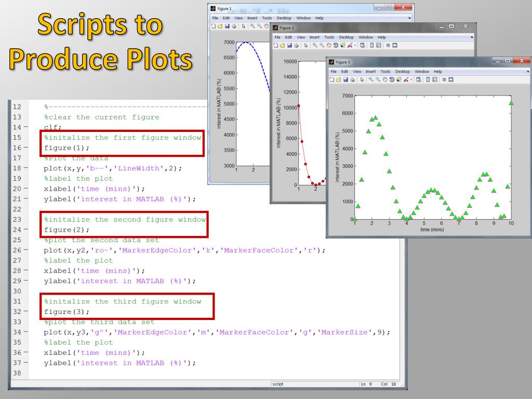Screen dimensions: 532x399
Task: Select Rotate 3D tool in Figure 3
Action: [x=392, y=79]
